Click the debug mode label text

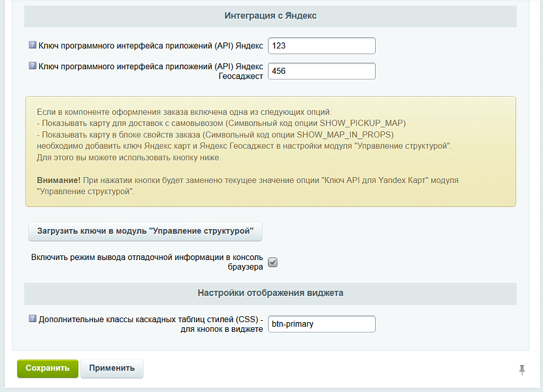point(147,262)
